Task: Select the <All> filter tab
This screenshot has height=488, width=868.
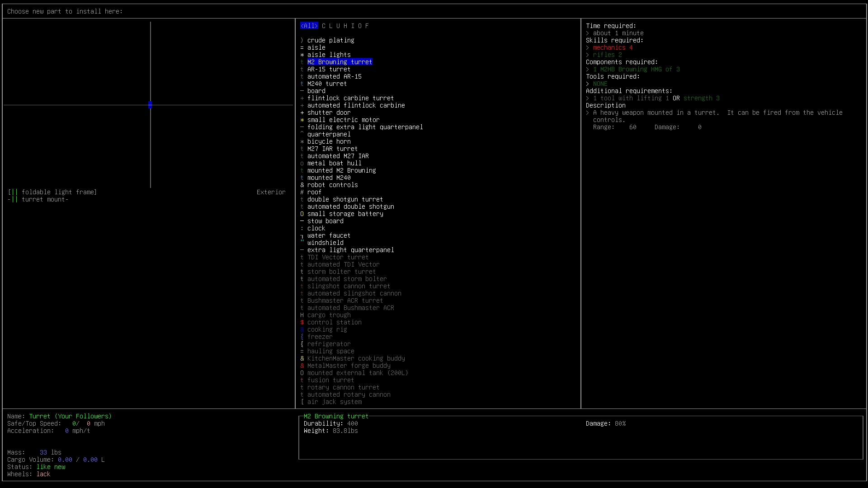Action: 309,26
